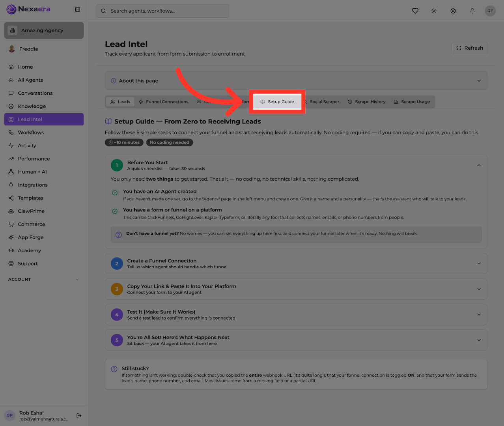Navigate to ClawPrime in sidebar
The height and width of the screenshot is (426, 504).
tap(44, 211)
